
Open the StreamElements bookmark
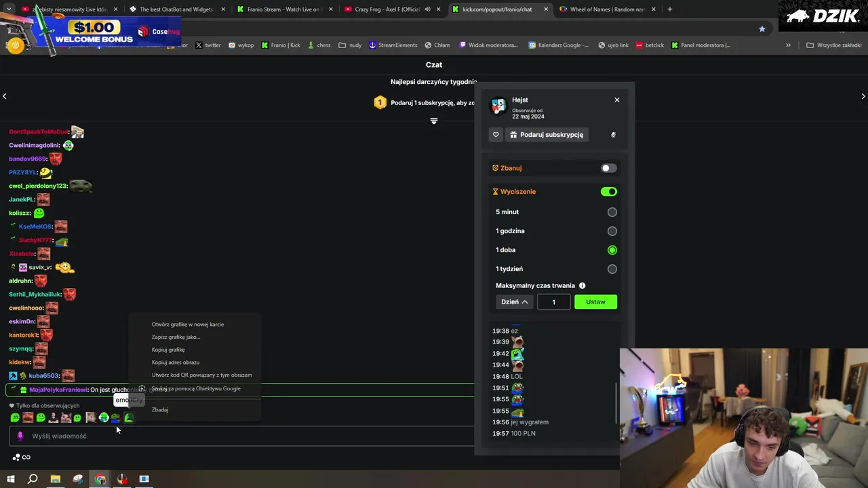(x=393, y=45)
